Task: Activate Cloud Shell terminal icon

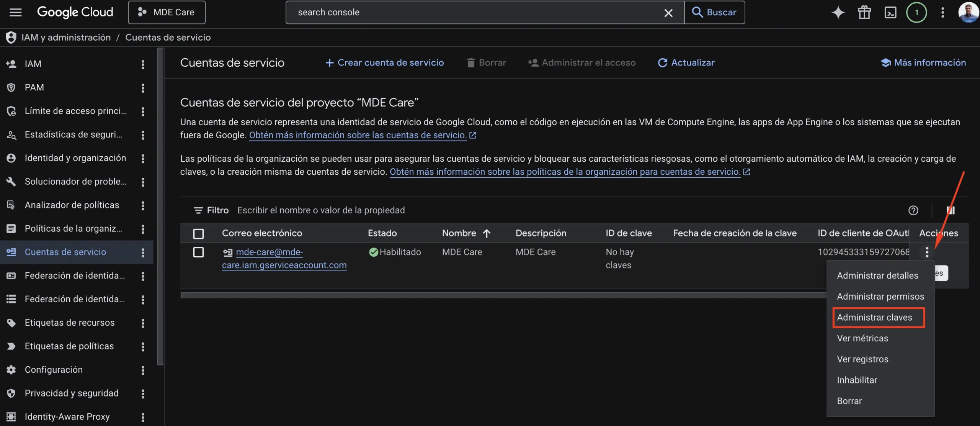Action: 890,12
